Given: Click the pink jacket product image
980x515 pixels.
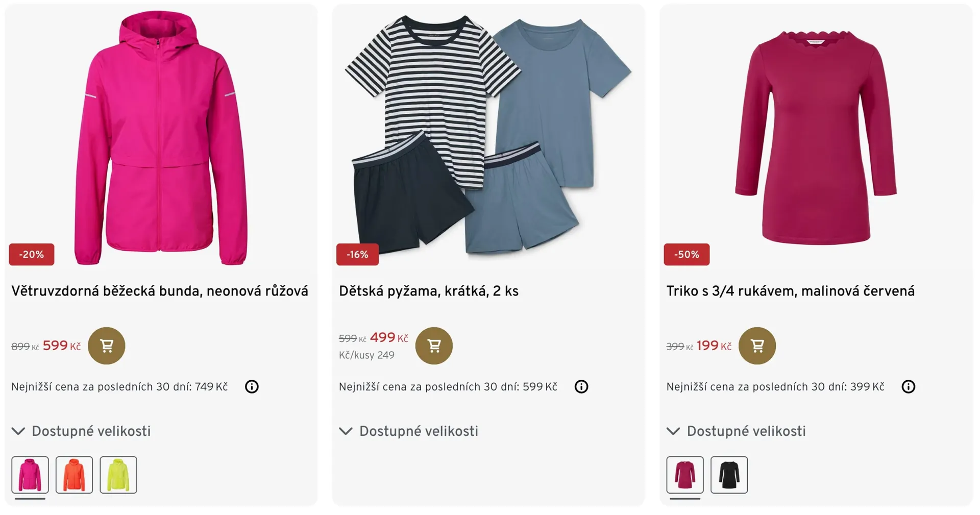Looking at the screenshot, I should point(161,138).
